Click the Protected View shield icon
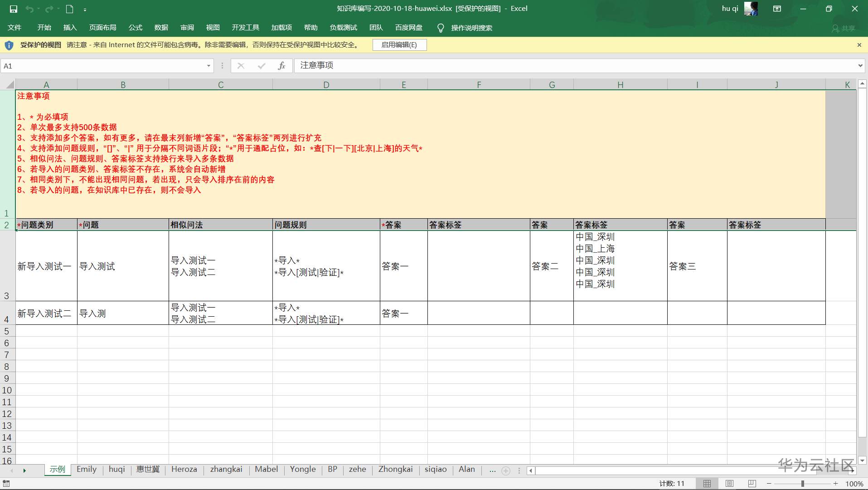 (x=9, y=45)
